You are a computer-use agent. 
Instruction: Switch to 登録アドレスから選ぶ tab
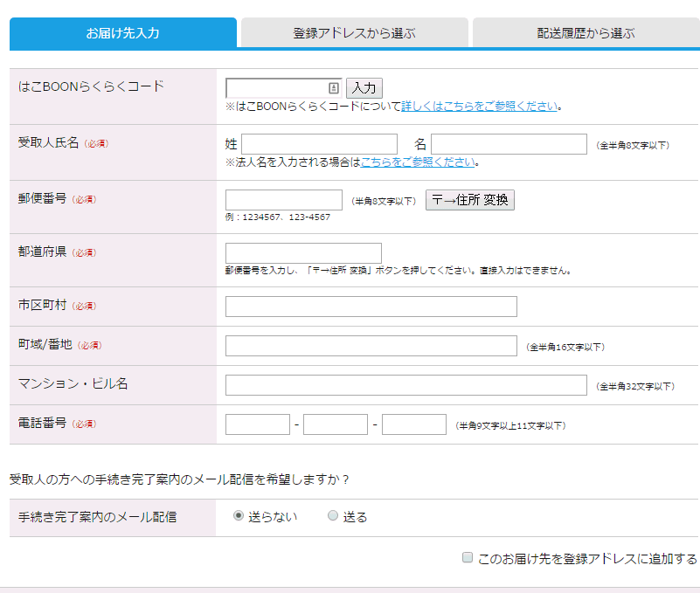click(354, 34)
